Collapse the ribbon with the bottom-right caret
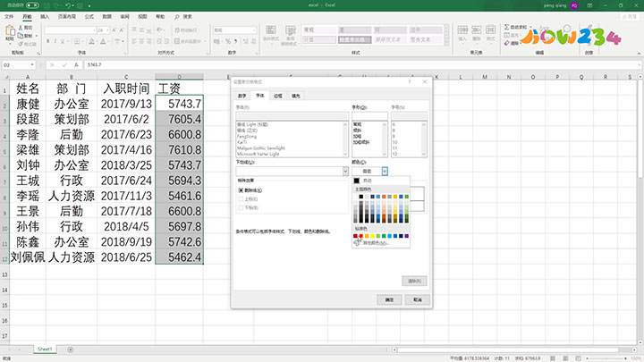 tap(639, 54)
